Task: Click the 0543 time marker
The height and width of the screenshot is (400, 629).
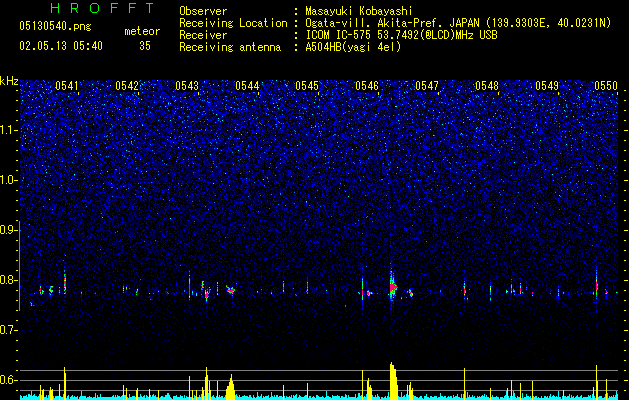Action: [187, 86]
